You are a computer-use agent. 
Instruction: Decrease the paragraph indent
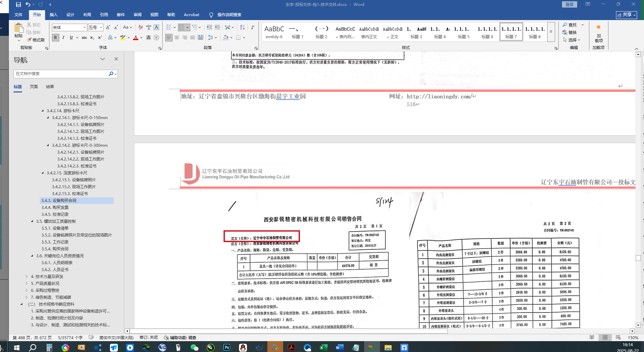pyautogui.click(x=209, y=28)
